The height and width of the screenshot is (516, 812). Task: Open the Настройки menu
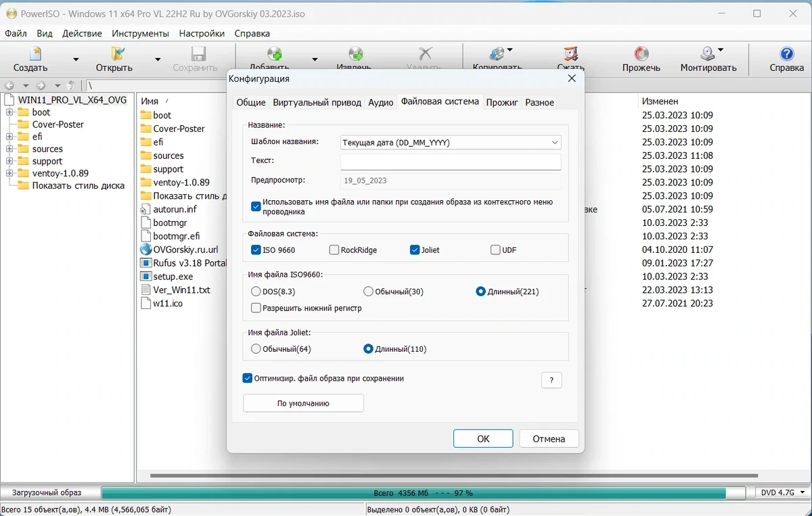[x=202, y=33]
